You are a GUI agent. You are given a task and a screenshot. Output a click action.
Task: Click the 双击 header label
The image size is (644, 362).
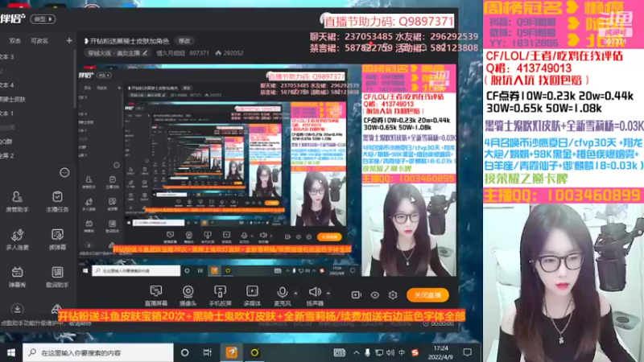(15, 41)
